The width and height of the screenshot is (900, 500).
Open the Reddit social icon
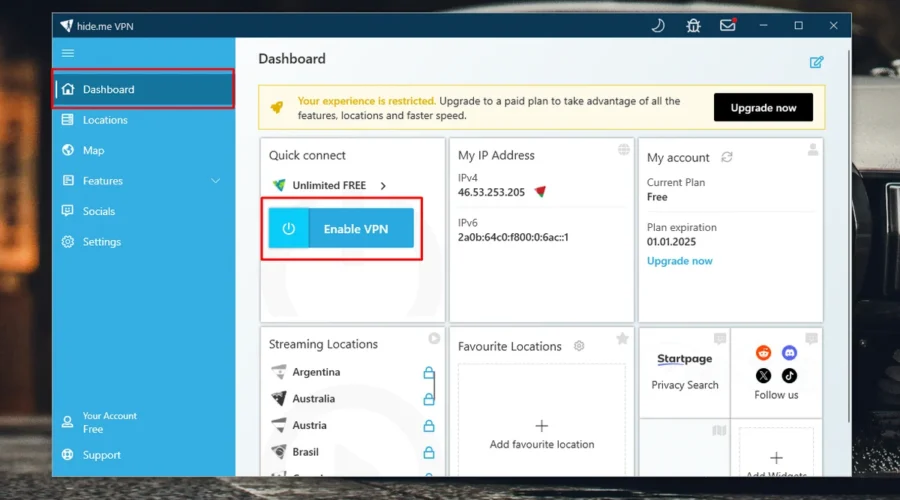coord(763,352)
